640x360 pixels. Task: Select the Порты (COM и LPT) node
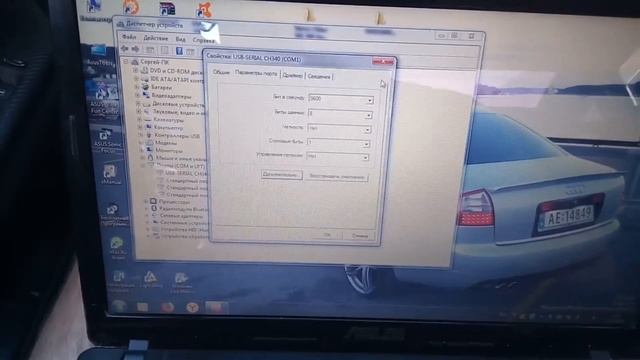(180, 166)
